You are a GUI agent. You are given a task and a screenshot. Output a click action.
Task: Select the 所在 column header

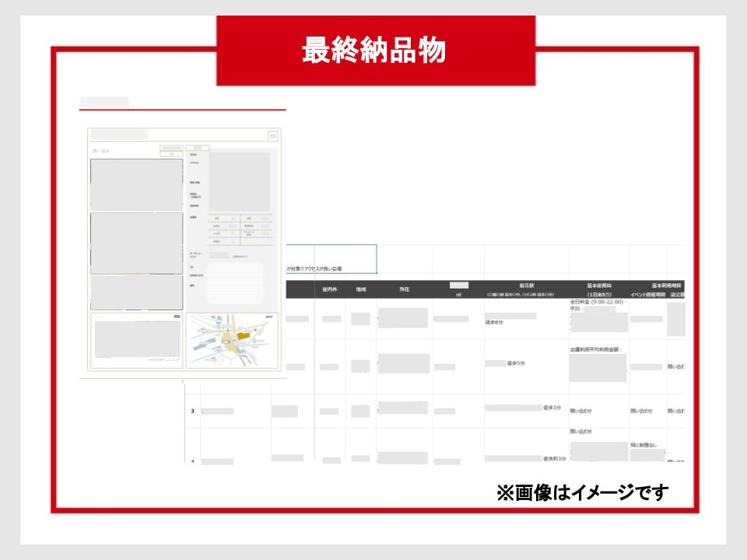click(x=404, y=289)
